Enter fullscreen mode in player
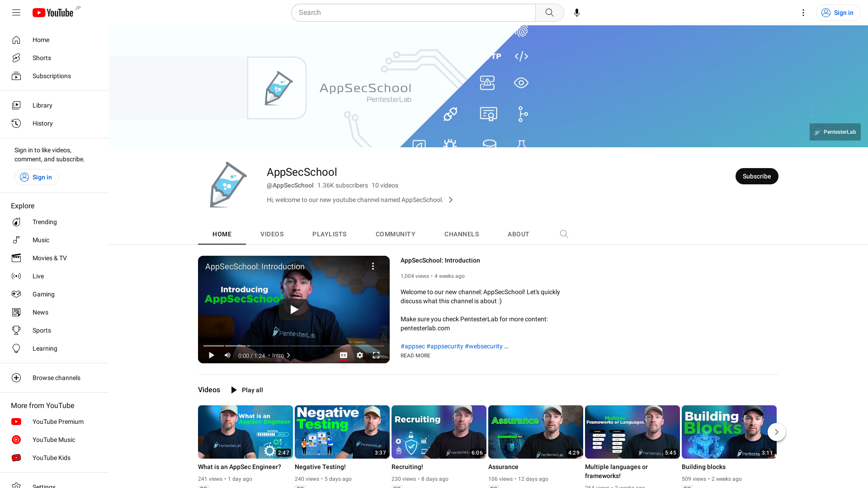This screenshot has height=488, width=868. (376, 355)
